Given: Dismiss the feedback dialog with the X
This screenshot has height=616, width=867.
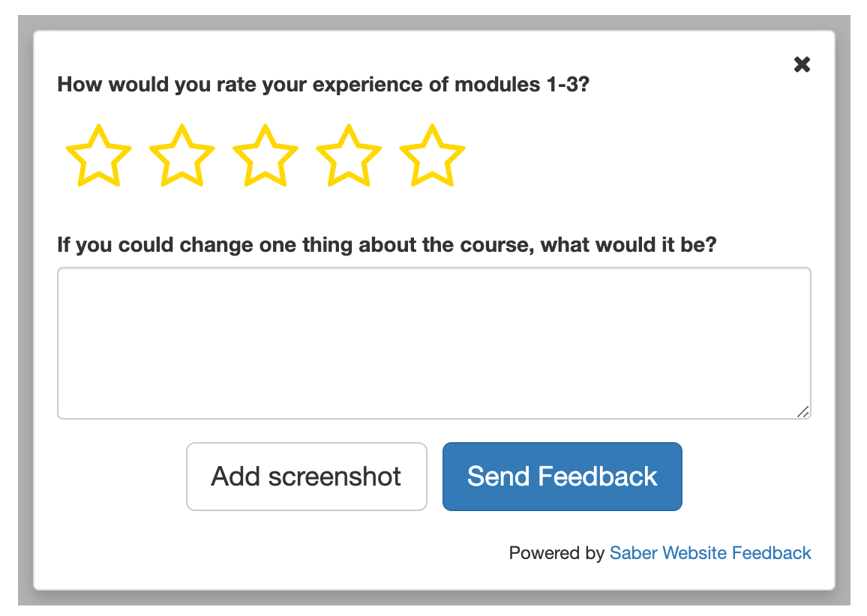Looking at the screenshot, I should pyautogui.click(x=802, y=64).
